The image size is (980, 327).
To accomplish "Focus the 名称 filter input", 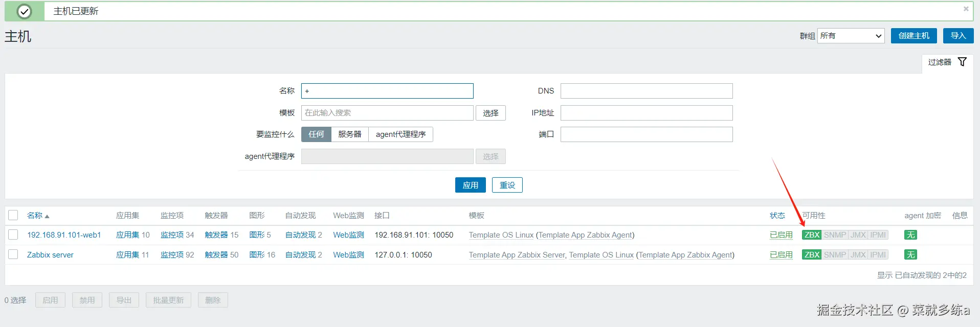I will tap(387, 91).
